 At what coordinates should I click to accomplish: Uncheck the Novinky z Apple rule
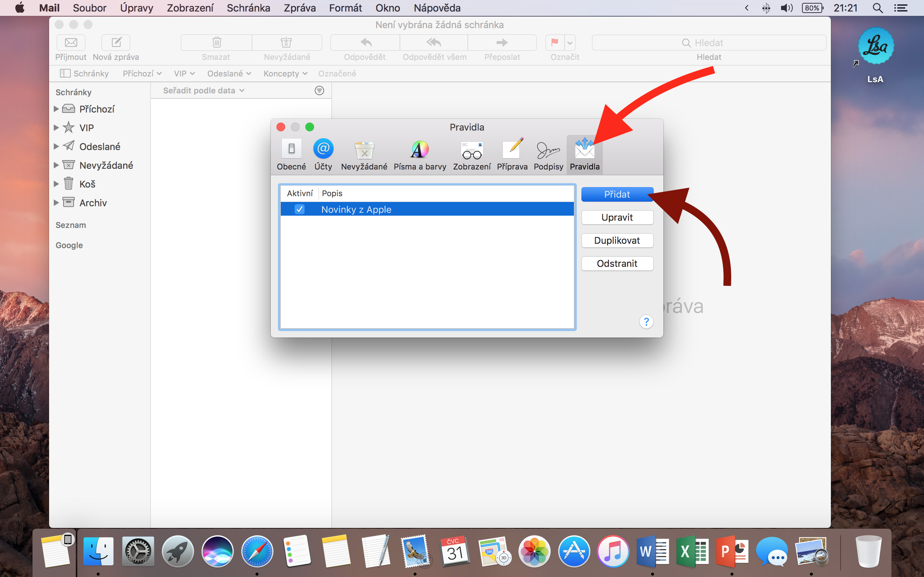[300, 209]
